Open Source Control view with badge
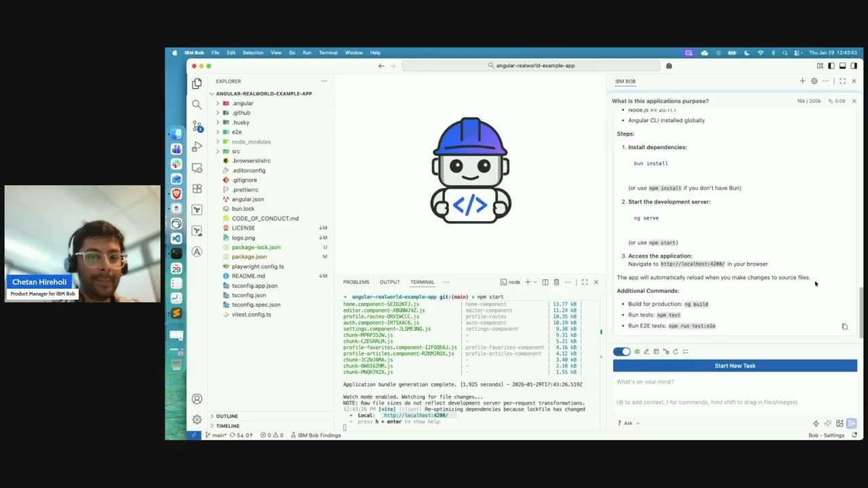Screen dimensions: 868x488 (x=197, y=125)
